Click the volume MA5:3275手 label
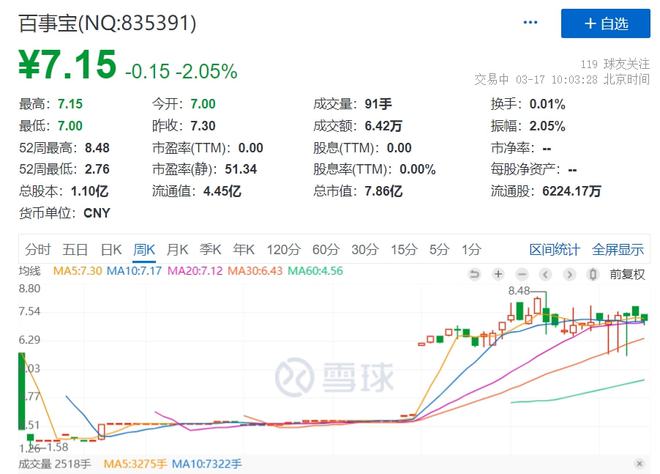Screen dimensions: 660x474 pyautogui.click(x=135, y=464)
